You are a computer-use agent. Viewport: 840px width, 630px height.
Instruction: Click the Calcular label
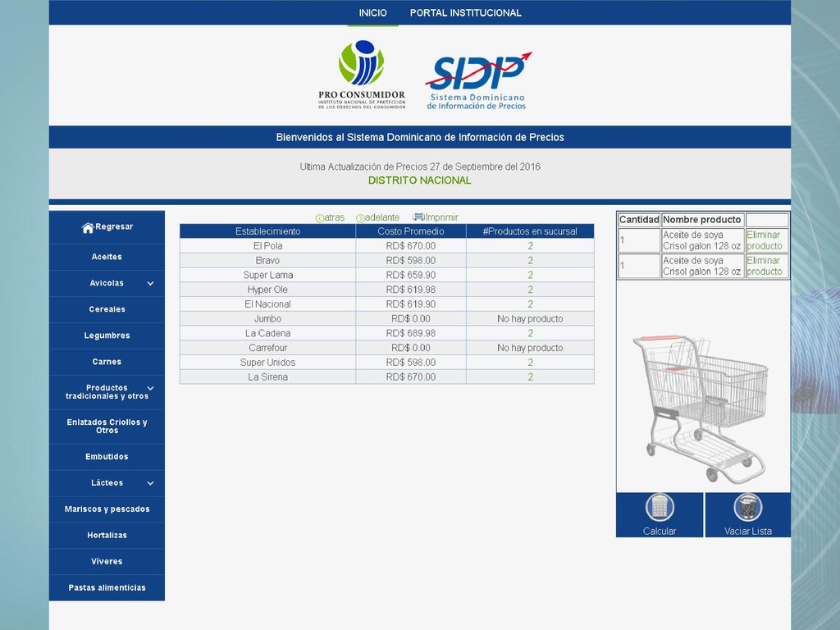click(x=660, y=532)
